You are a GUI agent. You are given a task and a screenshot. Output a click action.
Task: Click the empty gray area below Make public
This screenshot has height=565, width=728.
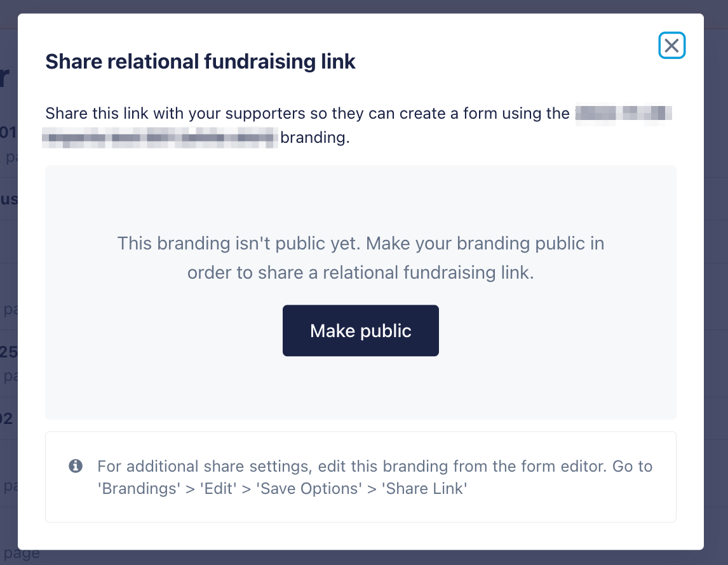[360, 389]
